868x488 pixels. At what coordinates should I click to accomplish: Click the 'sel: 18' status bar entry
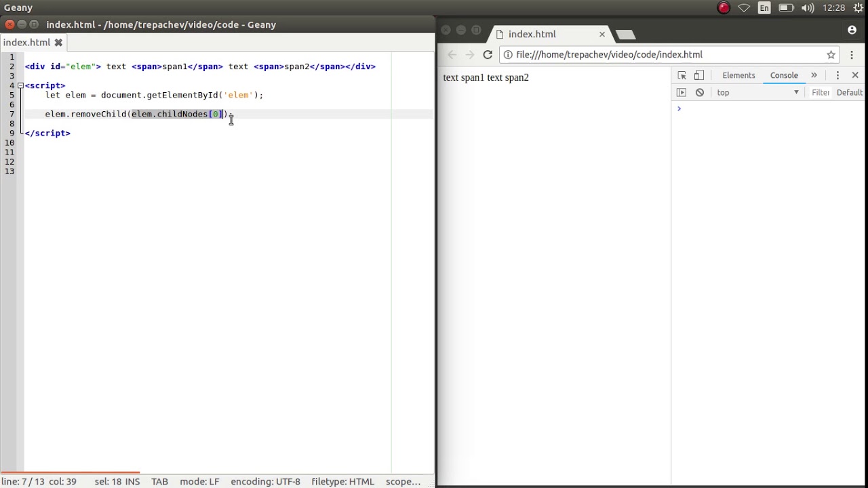point(108,481)
